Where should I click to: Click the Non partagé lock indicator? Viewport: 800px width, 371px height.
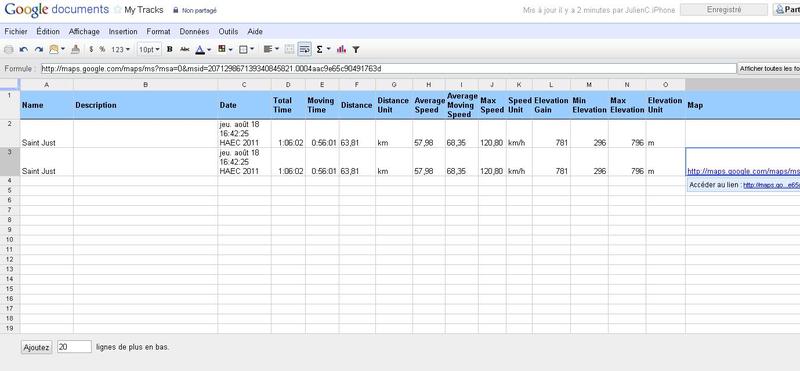[195, 10]
